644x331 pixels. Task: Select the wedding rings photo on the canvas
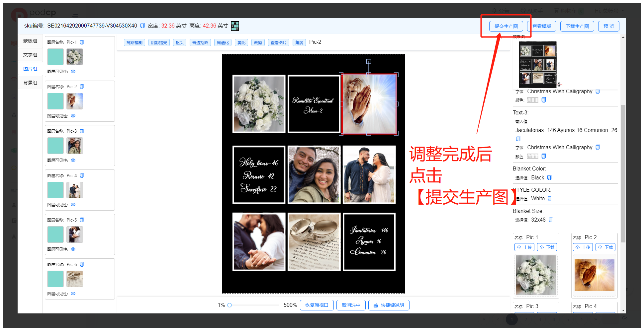pyautogui.click(x=314, y=242)
